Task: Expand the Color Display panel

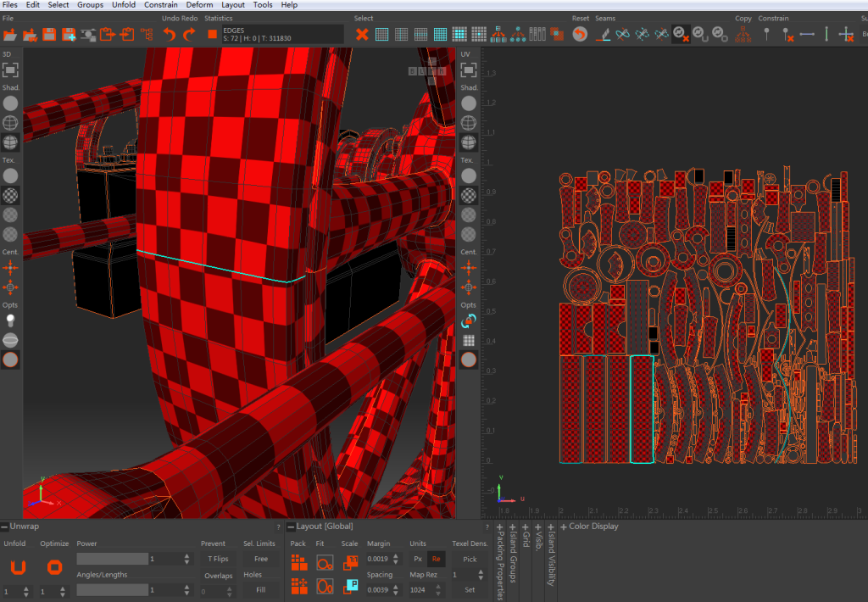Action: click(x=564, y=527)
